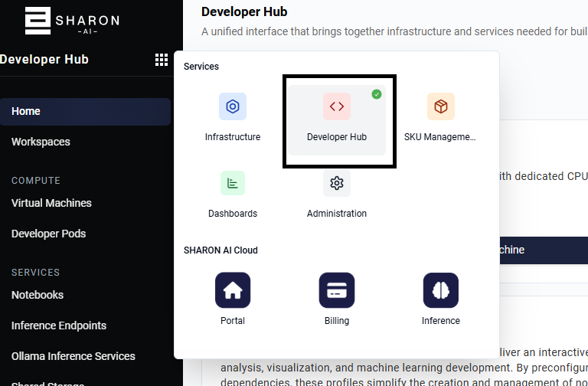The image size is (588, 386).
Task: Click the Portal label
Action: pos(233,321)
